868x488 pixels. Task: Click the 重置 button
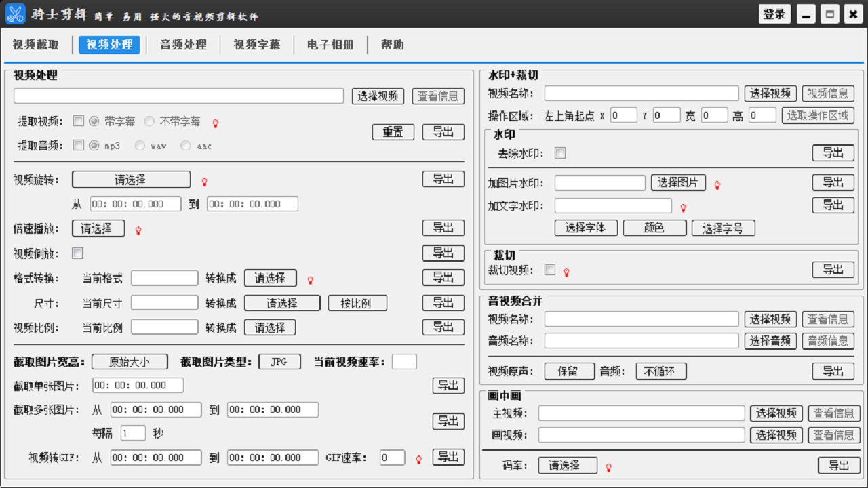[x=392, y=131]
